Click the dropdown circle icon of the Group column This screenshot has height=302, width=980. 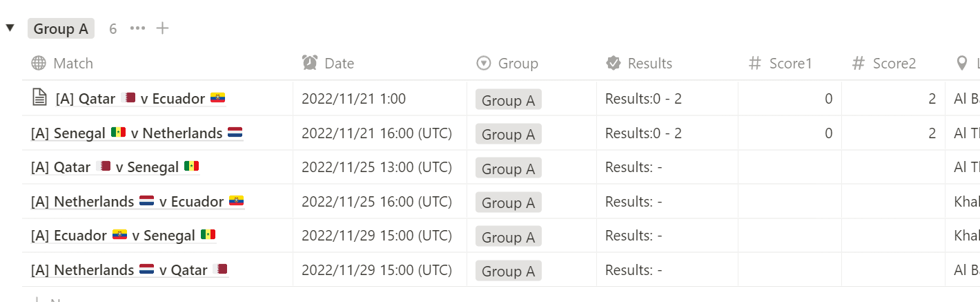coord(484,64)
